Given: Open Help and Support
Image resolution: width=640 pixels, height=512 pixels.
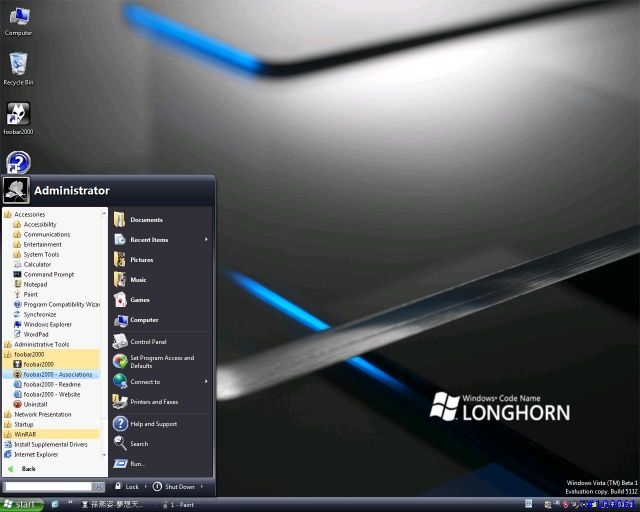Looking at the screenshot, I should click(x=160, y=424).
